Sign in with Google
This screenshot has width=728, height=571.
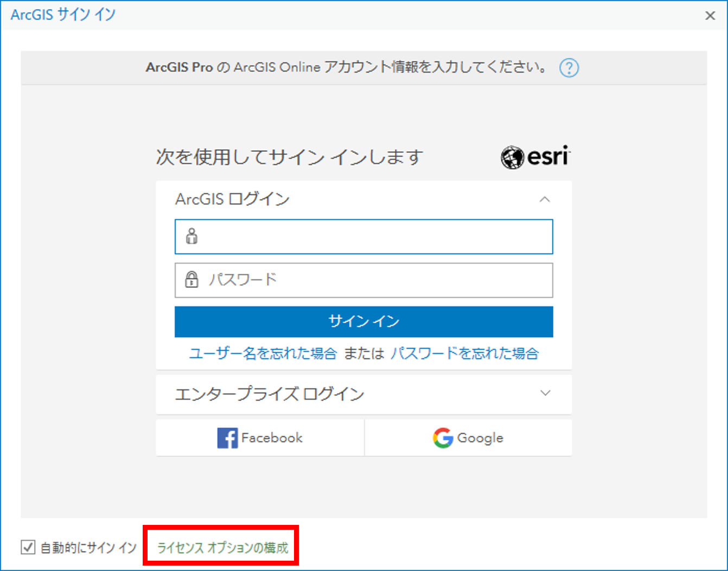[x=468, y=438]
